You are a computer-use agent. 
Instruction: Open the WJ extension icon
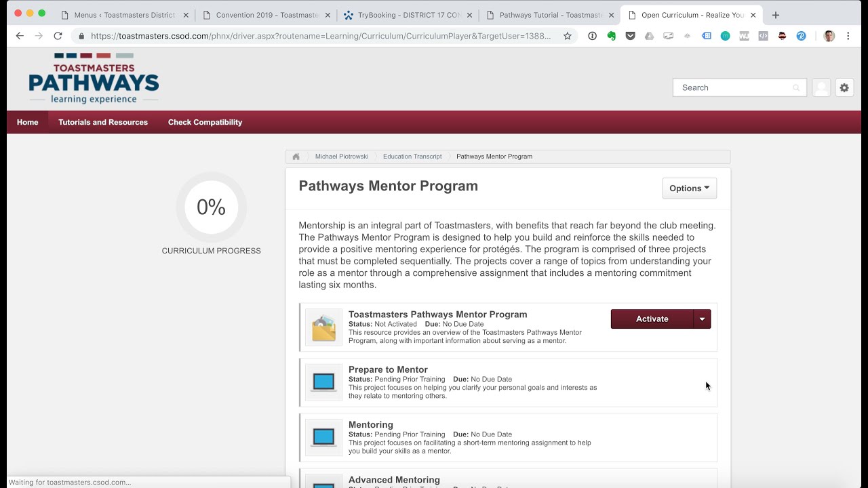745,36
